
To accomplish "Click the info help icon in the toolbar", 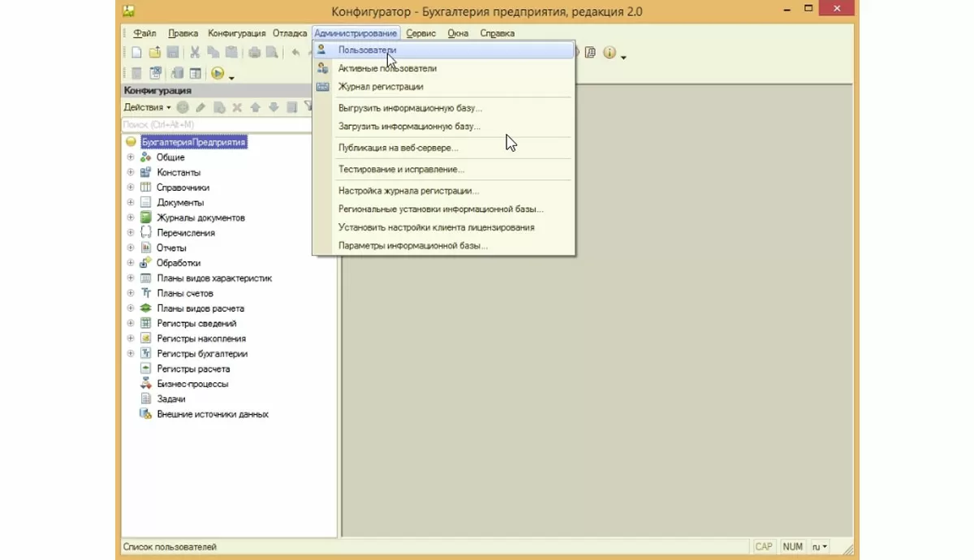I will [609, 53].
